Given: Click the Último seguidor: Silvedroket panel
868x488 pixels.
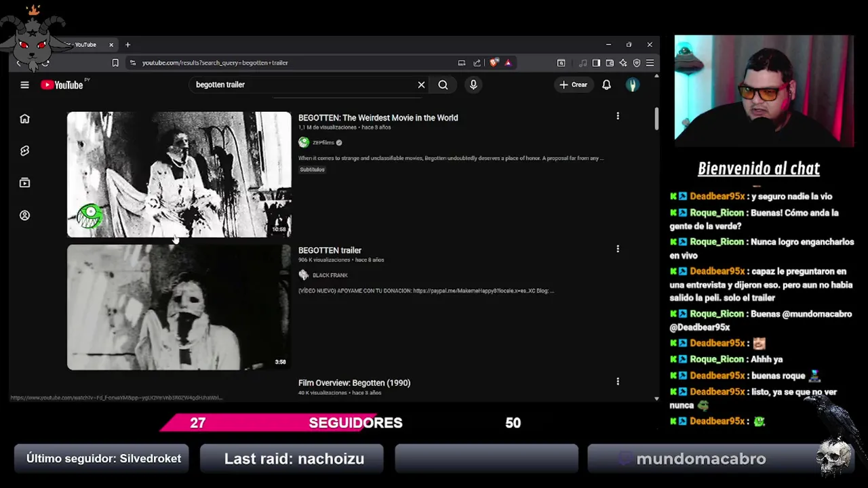Looking at the screenshot, I should (x=103, y=459).
